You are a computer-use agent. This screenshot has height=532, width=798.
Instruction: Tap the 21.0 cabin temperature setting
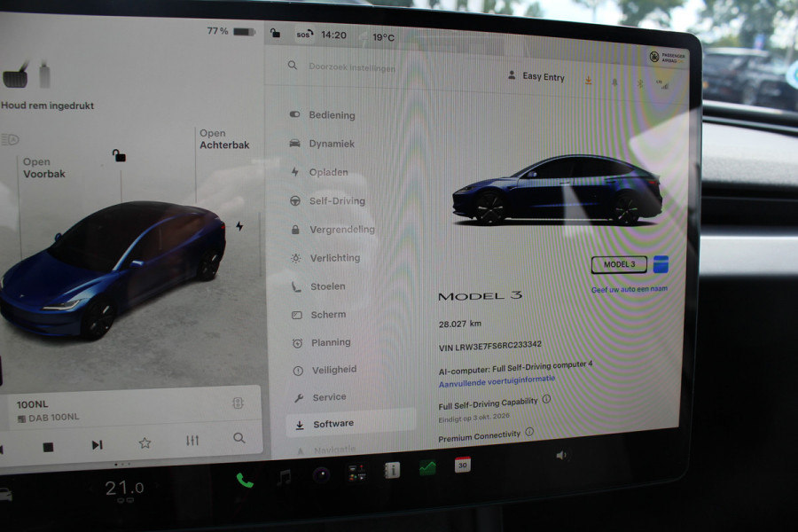click(x=124, y=489)
